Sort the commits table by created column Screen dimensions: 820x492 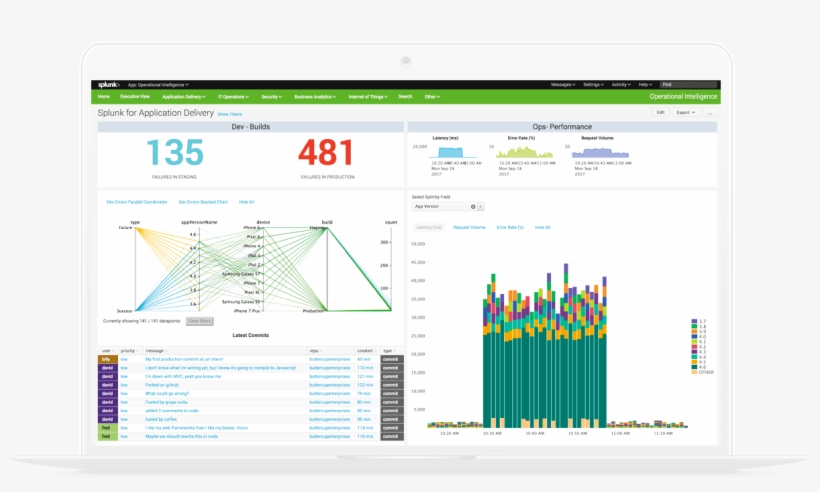pyautogui.click(x=367, y=351)
